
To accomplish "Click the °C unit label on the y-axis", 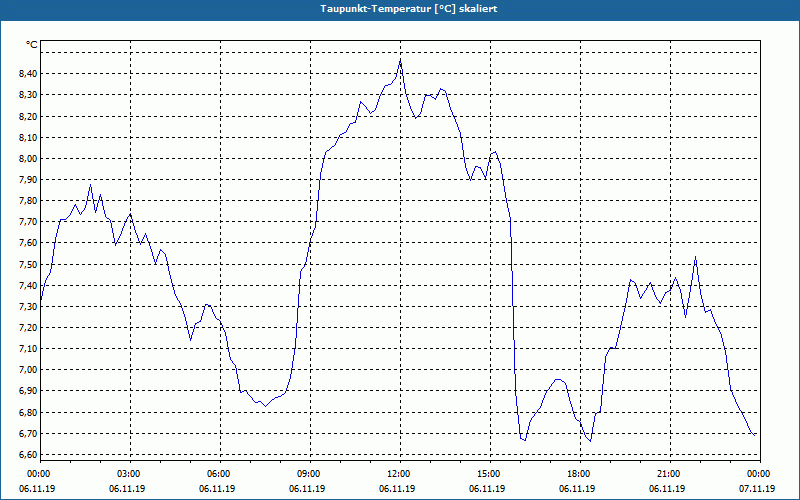I will [32, 45].
